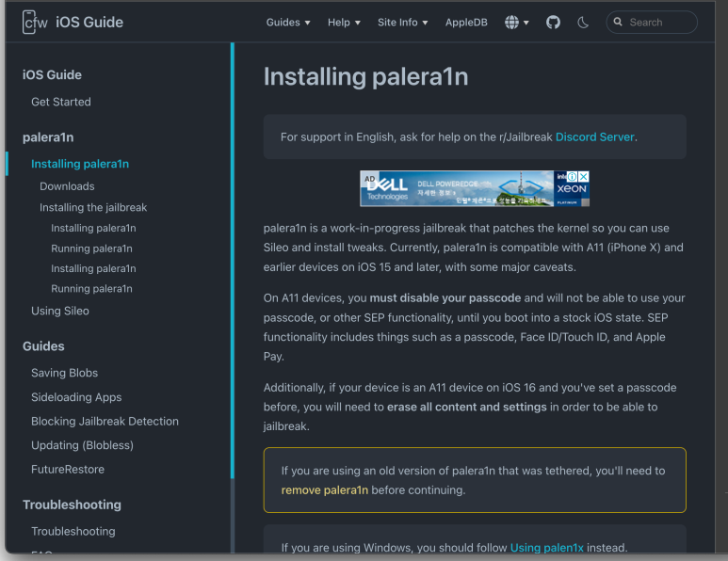This screenshot has height=561, width=728.
Task: Select Installing palera1n highlighted sidebar item
Action: pos(80,164)
